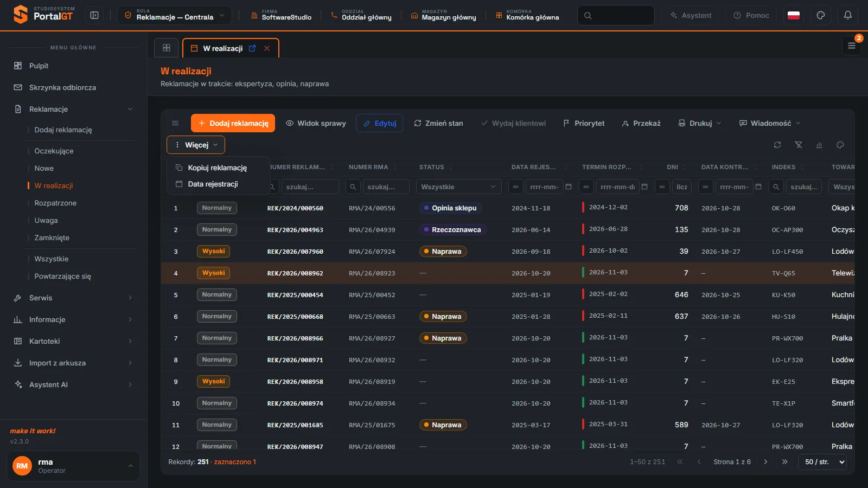Go to Rozpatrzone in the sidebar

tap(55, 203)
